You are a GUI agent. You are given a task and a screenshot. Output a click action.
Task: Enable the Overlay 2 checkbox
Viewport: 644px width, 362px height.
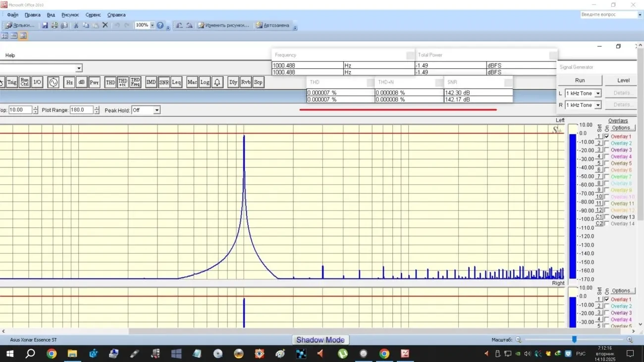(x=606, y=143)
